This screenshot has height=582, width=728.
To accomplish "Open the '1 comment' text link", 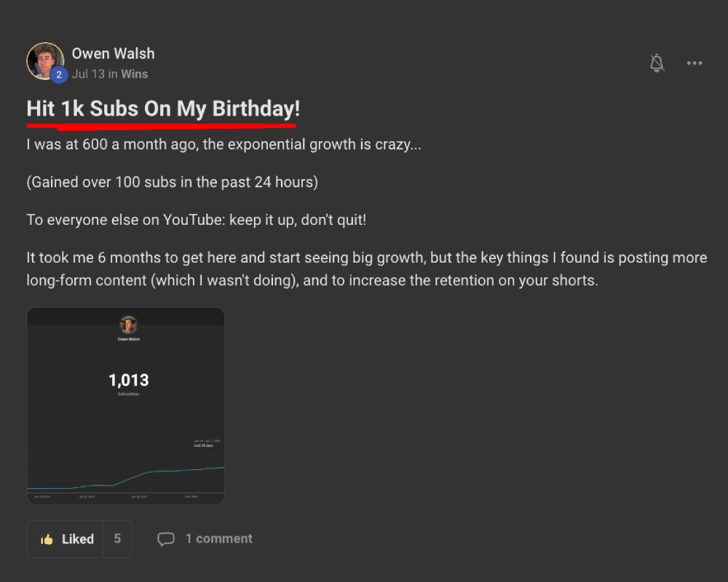I will pos(218,539).
